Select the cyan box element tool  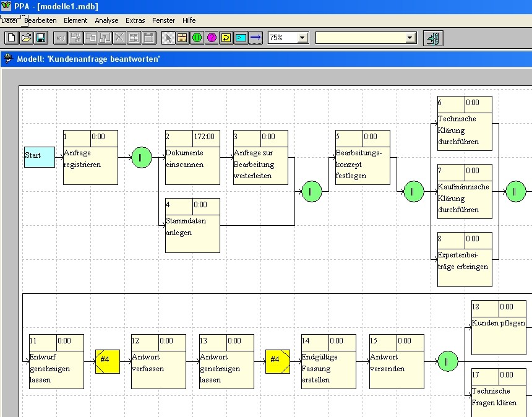click(x=241, y=38)
